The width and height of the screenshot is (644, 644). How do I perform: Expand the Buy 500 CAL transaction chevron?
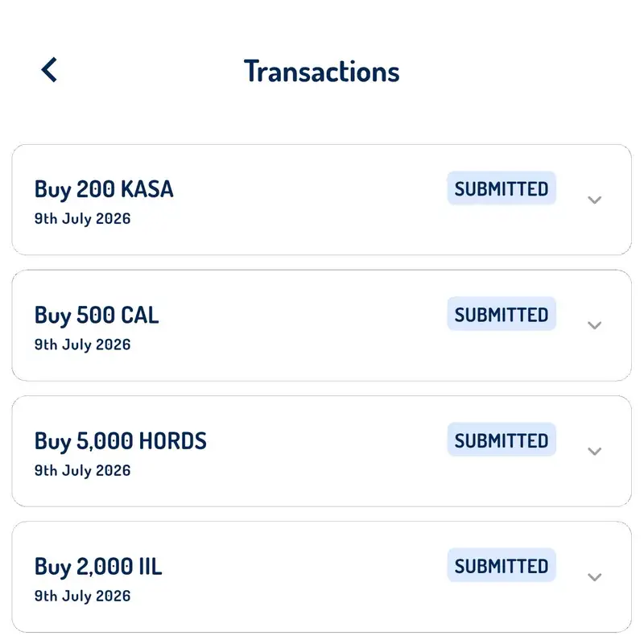(x=594, y=325)
